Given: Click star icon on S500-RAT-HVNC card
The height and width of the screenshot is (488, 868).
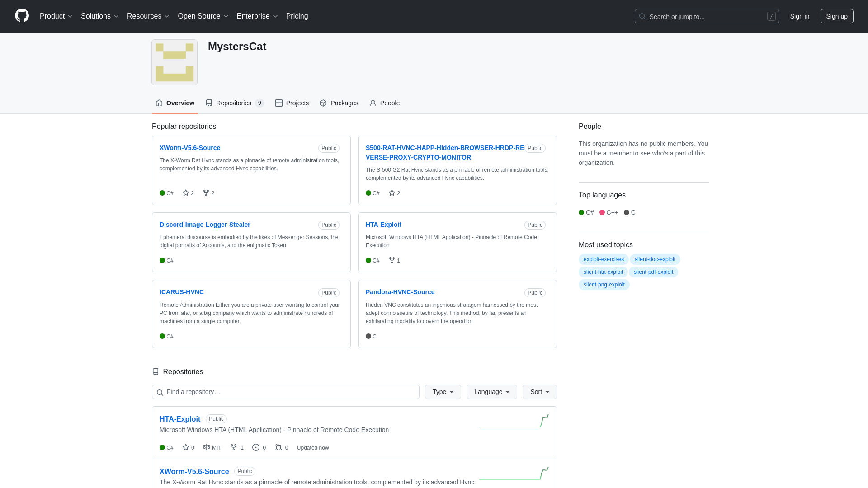Looking at the screenshot, I should pos(392,193).
